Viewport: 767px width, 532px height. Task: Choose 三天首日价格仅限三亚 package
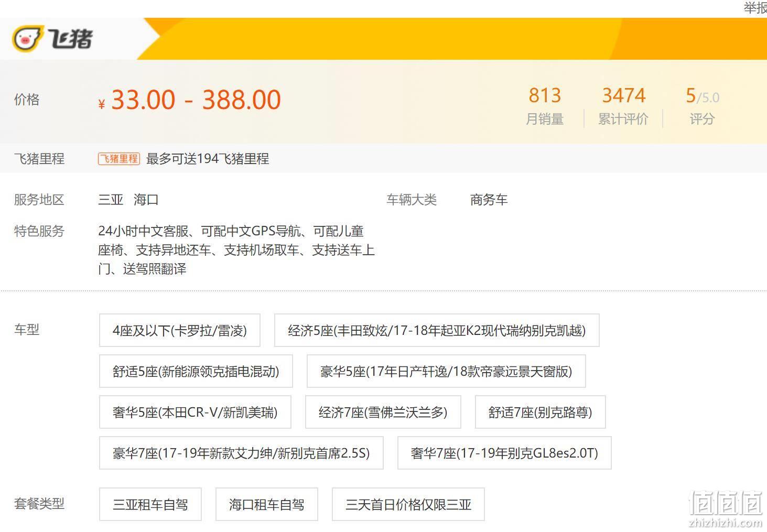[408, 504]
